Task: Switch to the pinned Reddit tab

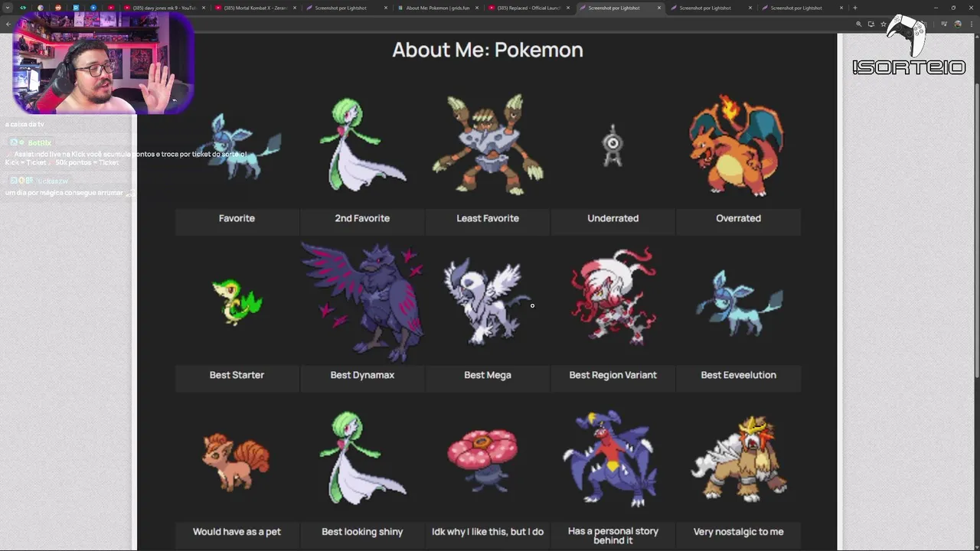Action: [x=58, y=8]
